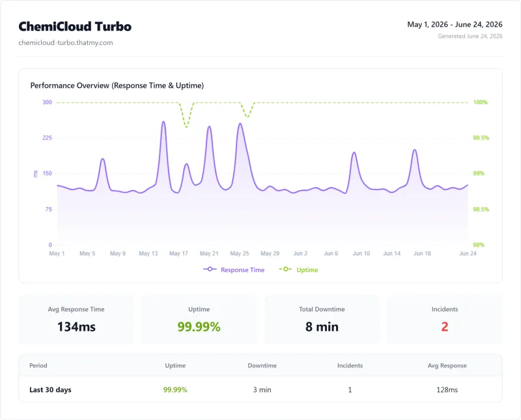This screenshot has width=521, height=420.
Task: Click the 300 y-axis tick label
Action: [47, 102]
